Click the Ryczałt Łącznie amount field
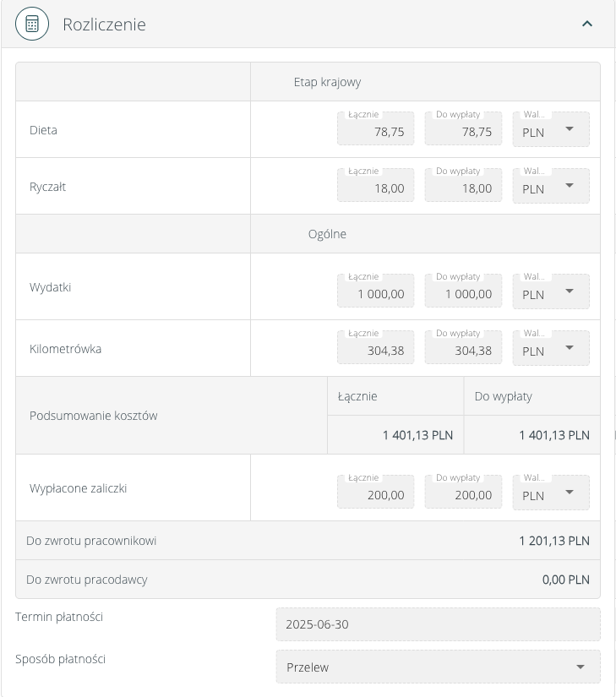 pyautogui.click(x=376, y=187)
